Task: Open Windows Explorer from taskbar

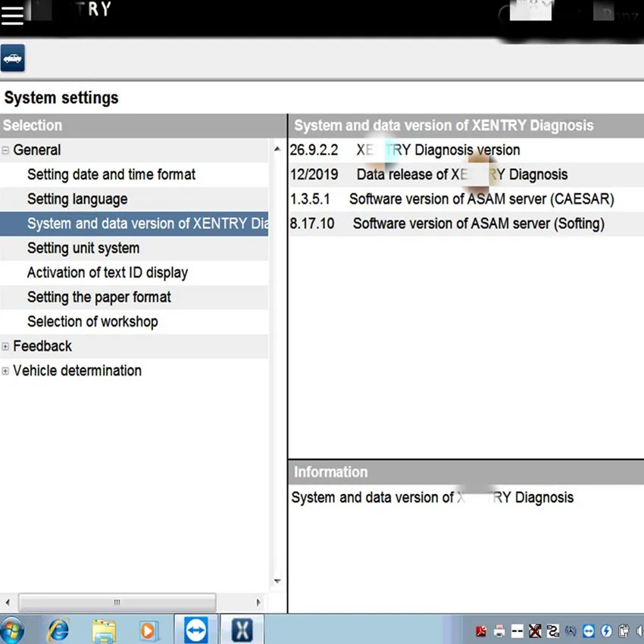Action: (104, 630)
